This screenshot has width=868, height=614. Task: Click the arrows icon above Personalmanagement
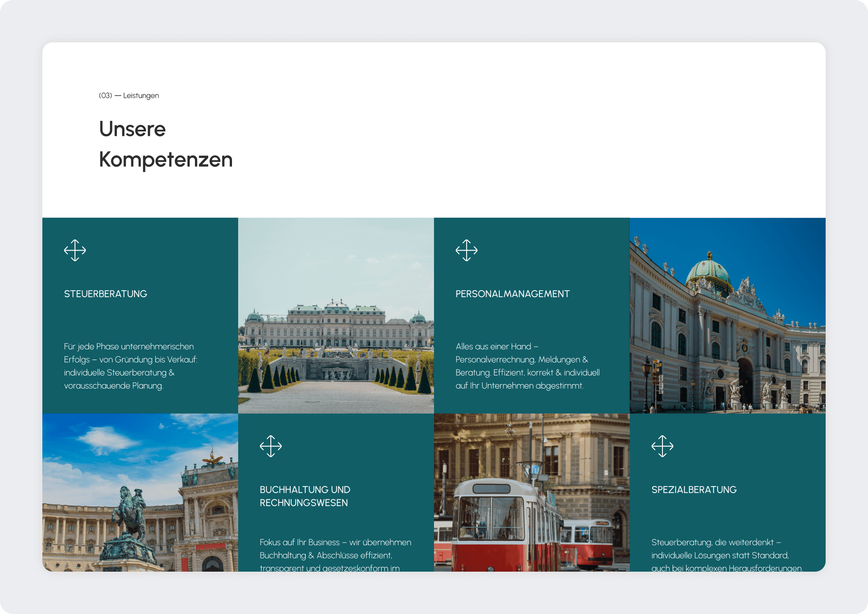tap(467, 251)
